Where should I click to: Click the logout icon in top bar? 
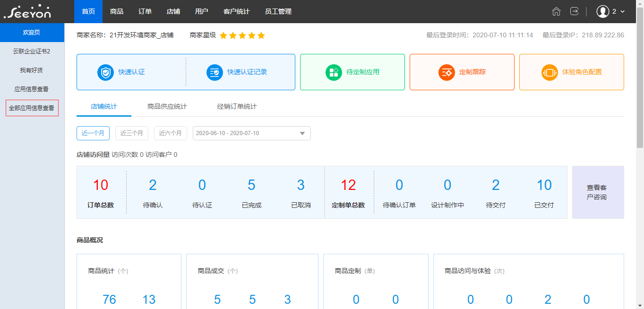point(574,11)
